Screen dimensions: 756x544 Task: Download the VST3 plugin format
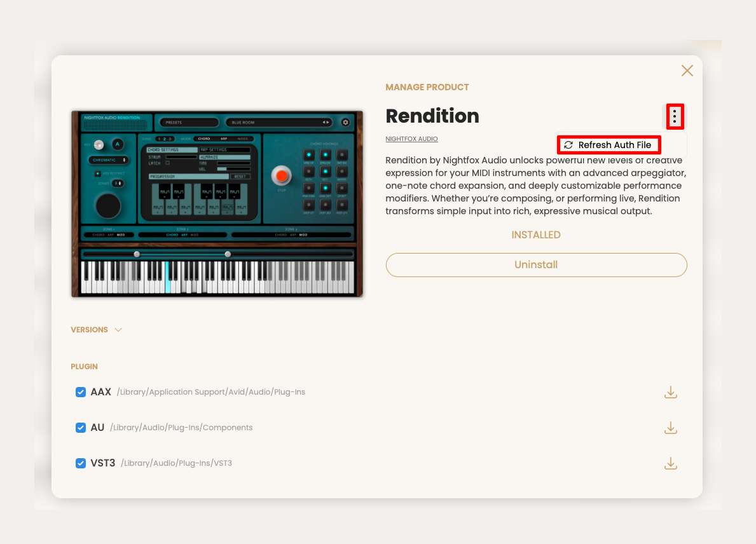pyautogui.click(x=671, y=463)
